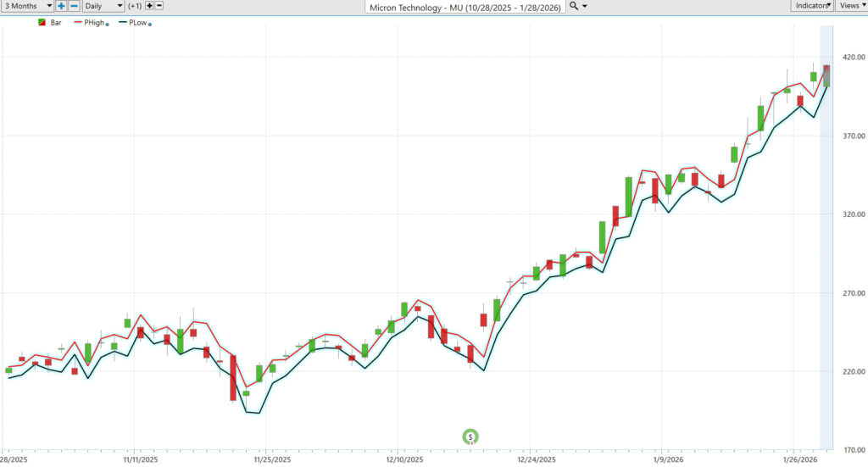Open the Daily interval dropdown
Screen dimensions: 868x467
[x=103, y=6]
